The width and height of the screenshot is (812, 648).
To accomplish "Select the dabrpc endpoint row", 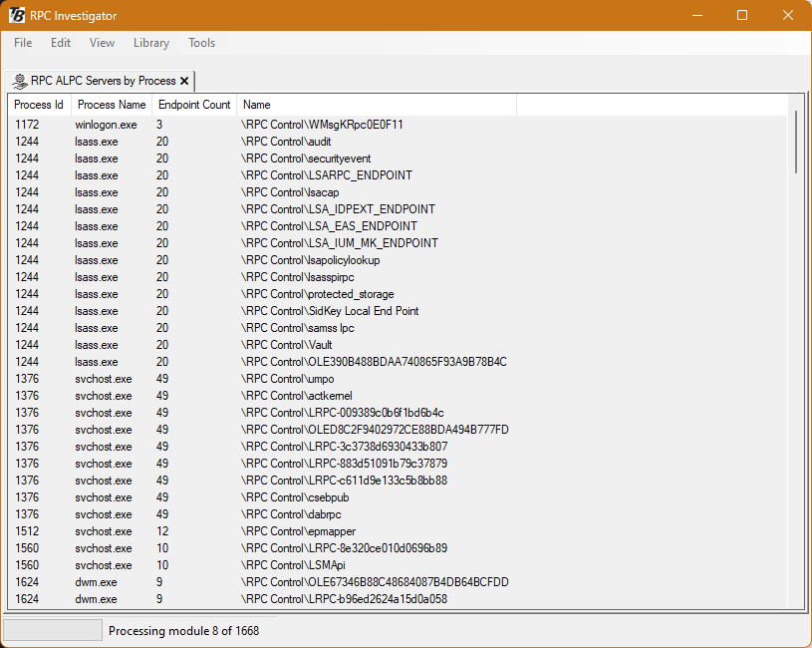I will (398, 514).
